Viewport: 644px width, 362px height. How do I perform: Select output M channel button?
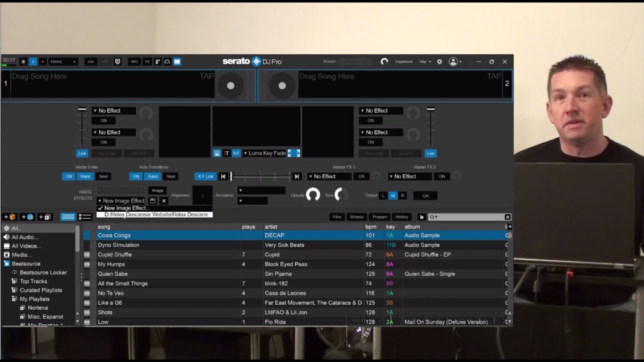(393, 196)
